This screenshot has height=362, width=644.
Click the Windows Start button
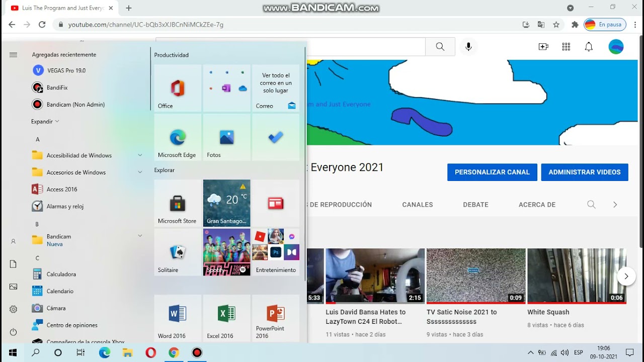tap(13, 352)
